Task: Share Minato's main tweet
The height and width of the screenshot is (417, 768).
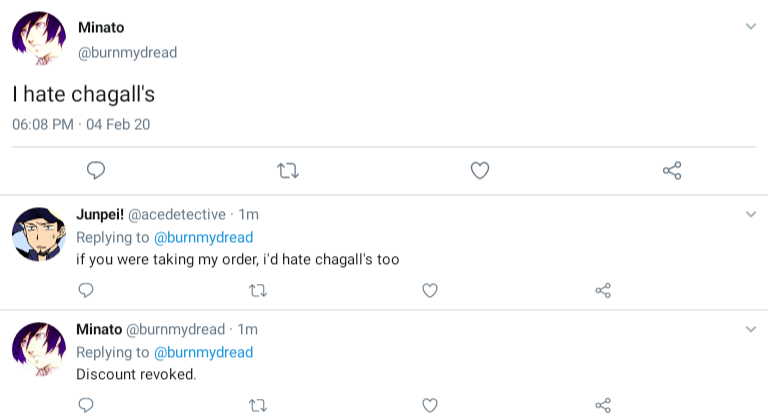Action: [672, 171]
